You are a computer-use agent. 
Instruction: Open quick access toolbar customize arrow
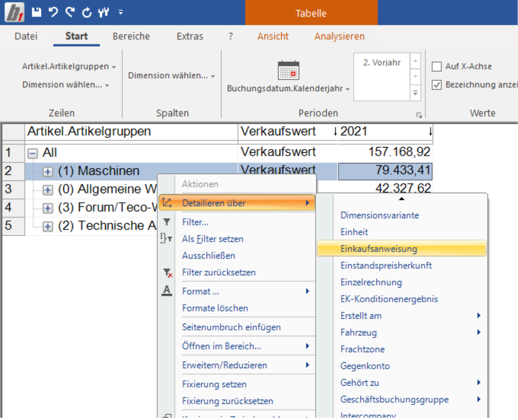121,13
